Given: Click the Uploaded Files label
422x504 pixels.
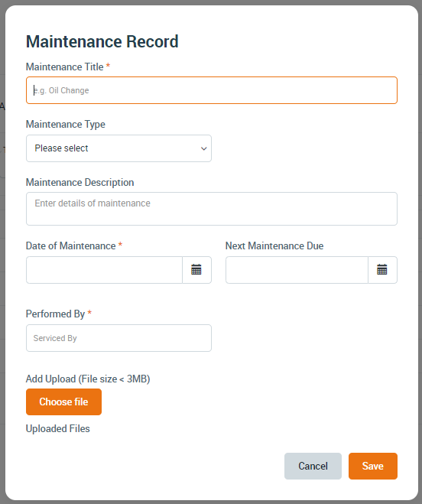Looking at the screenshot, I should click(x=58, y=429).
